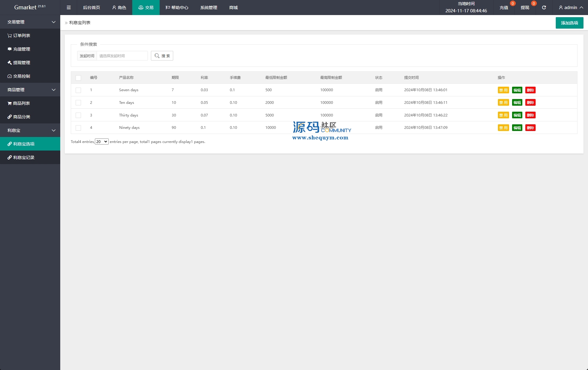Expand the admin user menu
The image size is (588, 370).
(x=571, y=8)
